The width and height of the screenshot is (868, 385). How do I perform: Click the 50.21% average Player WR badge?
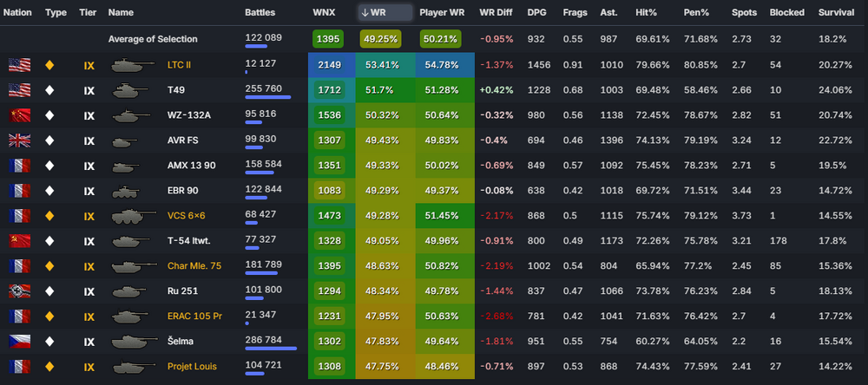point(441,39)
